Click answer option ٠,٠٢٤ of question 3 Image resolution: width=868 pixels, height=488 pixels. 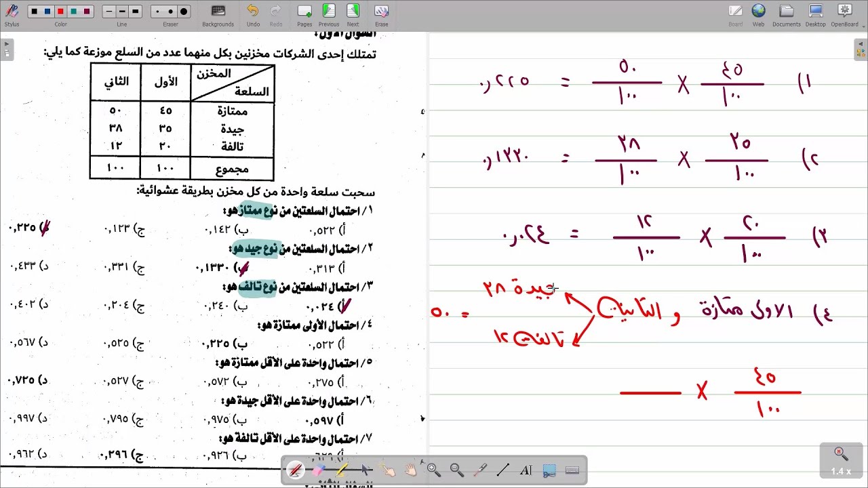[x=328, y=306]
